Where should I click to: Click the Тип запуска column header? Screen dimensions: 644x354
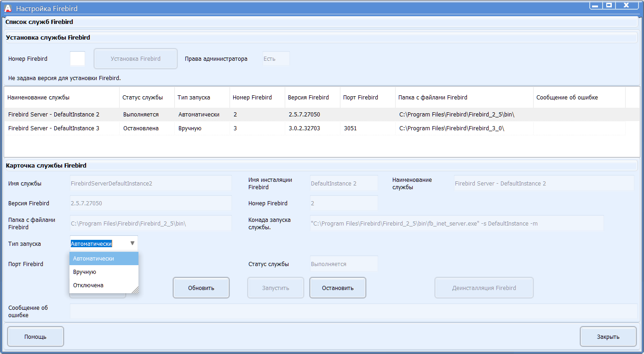coord(202,97)
